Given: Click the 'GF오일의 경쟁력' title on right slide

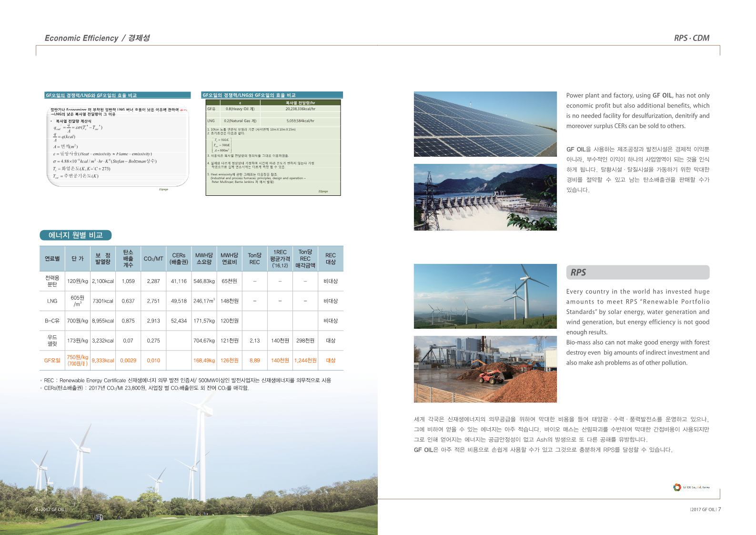Looking at the screenshot, I should click(249, 95).
